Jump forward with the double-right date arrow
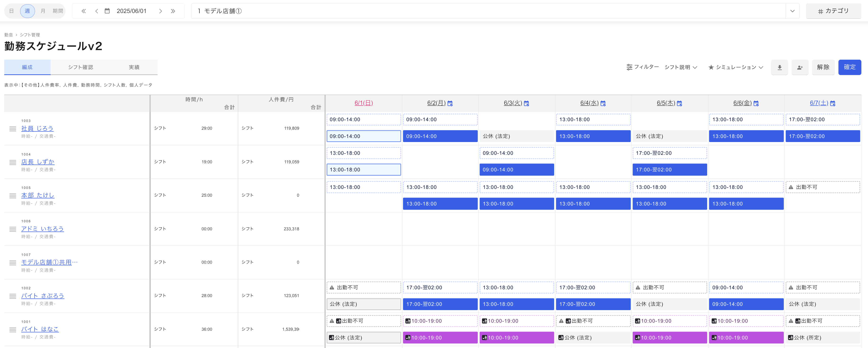The image size is (868, 348). pyautogui.click(x=173, y=11)
